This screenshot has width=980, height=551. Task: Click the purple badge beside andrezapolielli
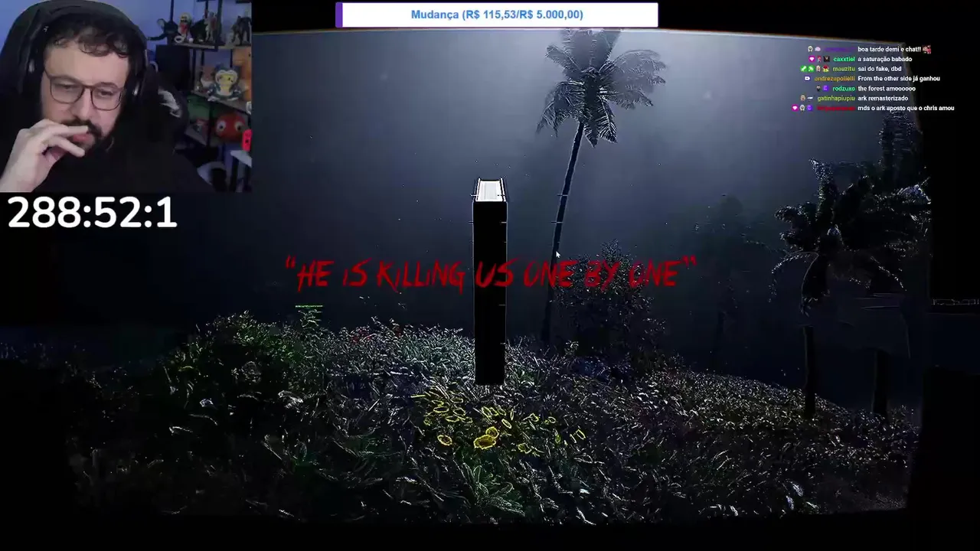click(807, 79)
